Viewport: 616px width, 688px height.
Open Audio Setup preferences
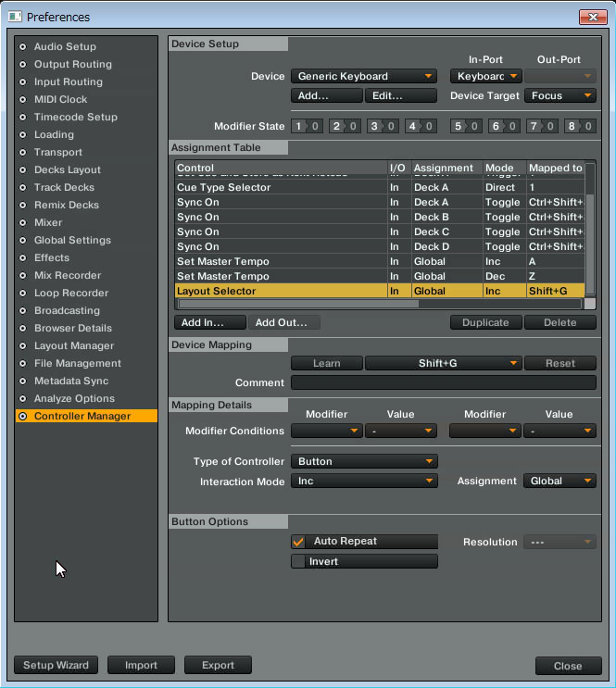tap(65, 46)
